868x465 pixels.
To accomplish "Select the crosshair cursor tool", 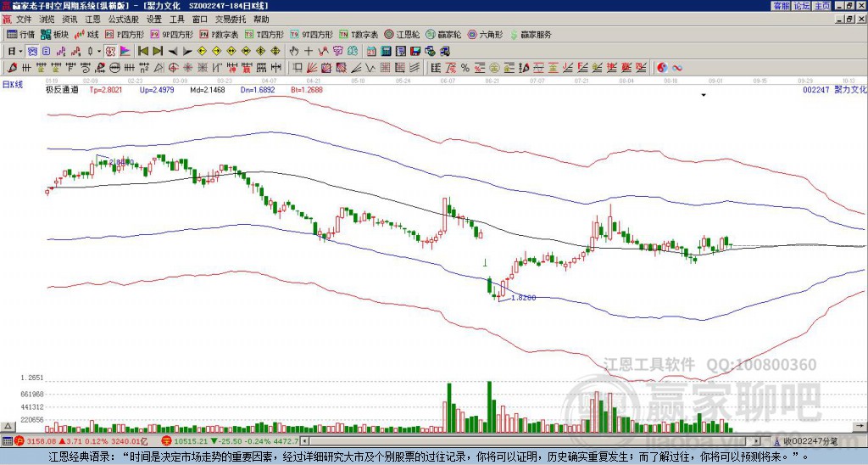I will click(x=309, y=52).
